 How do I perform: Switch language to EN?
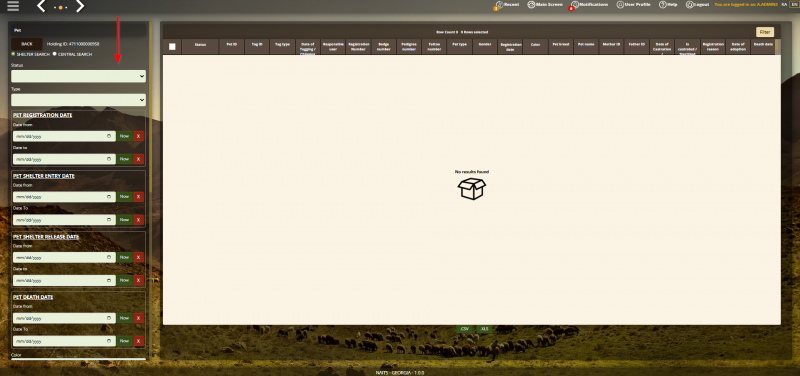click(x=793, y=5)
